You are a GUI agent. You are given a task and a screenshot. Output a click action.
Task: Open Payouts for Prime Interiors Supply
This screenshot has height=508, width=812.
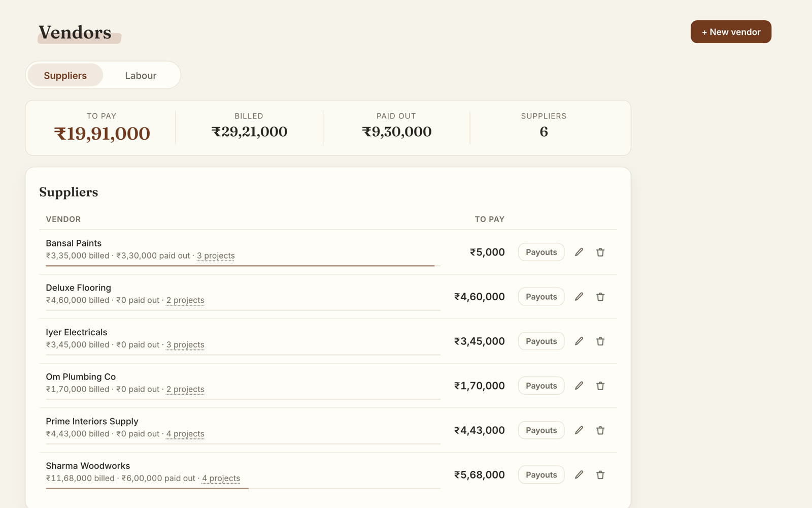coord(541,430)
